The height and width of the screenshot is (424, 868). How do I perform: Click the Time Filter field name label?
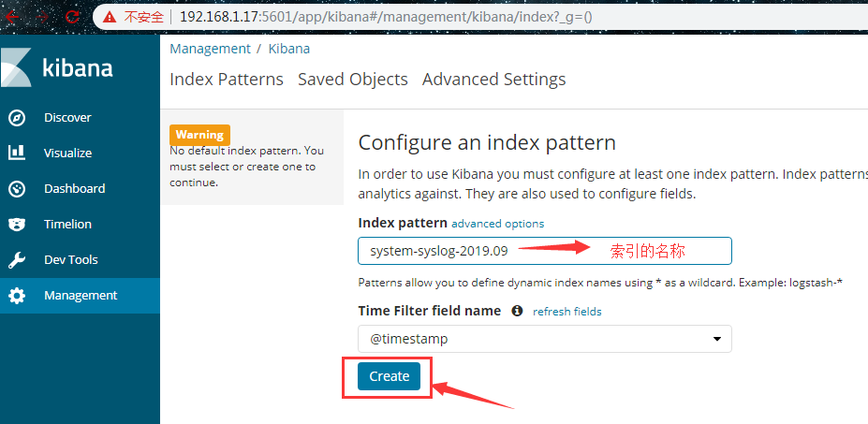[430, 311]
